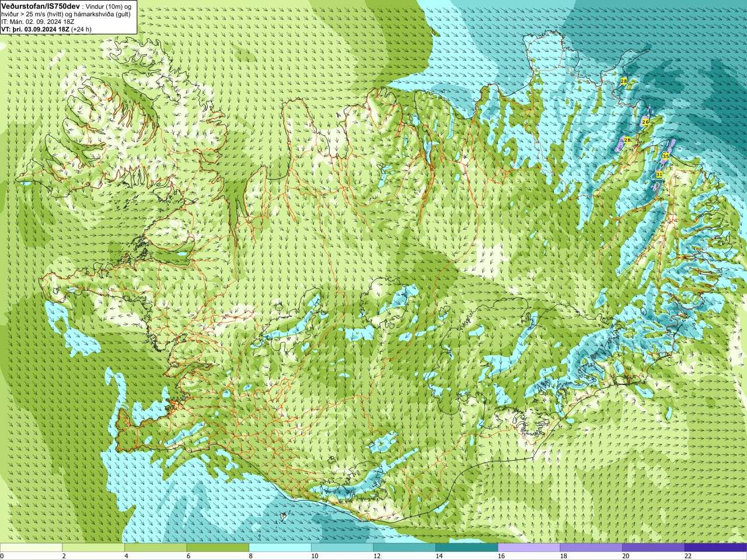Click the yellow gust marker labeled 35

666,156
